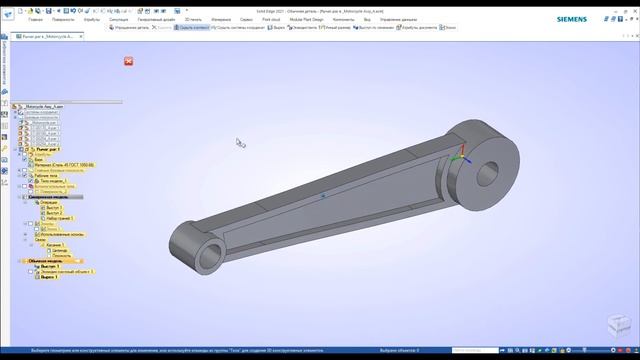
Task: Click the Save icon in quick access toolbar
Action: coord(49,11)
